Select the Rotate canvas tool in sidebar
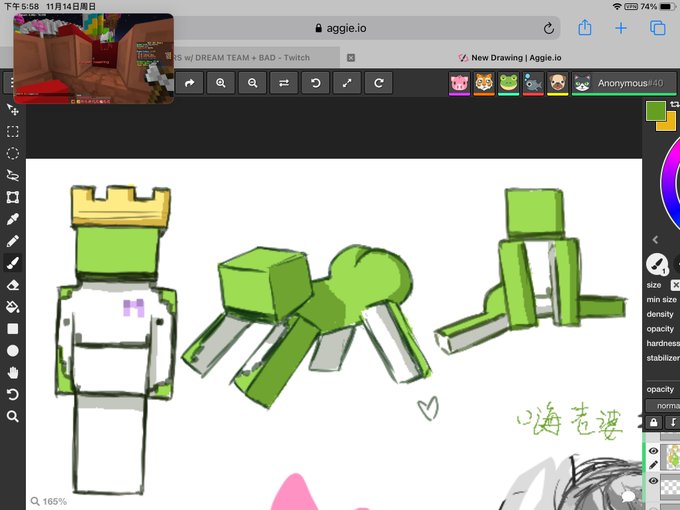 tap(13, 394)
